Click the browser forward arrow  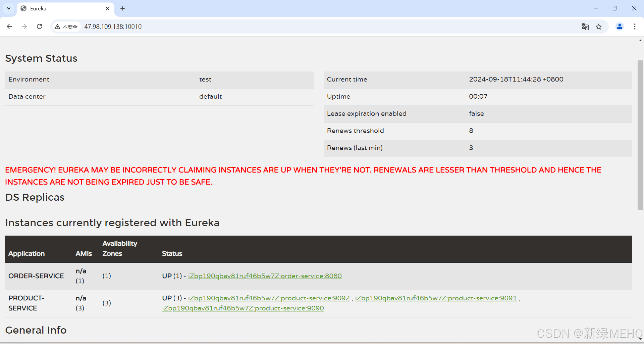point(24,27)
